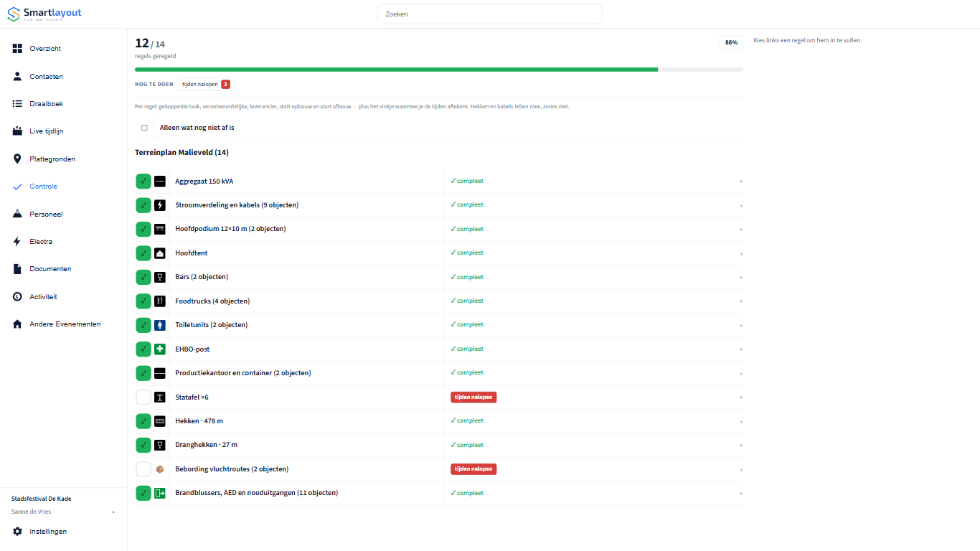Click the green progress bar

coord(396,70)
